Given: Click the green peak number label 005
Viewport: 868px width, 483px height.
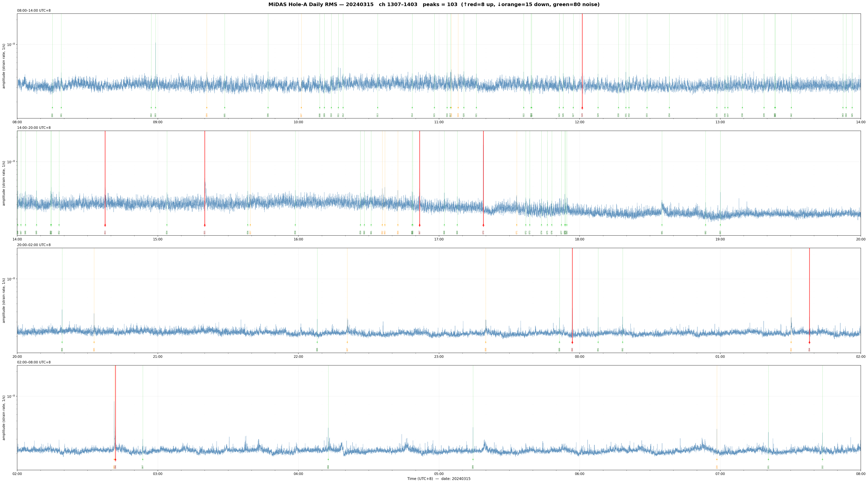Looking at the screenshot, I should click(x=225, y=115).
